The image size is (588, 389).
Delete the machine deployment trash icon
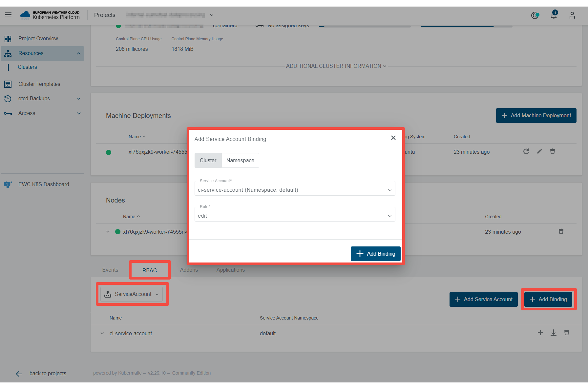click(553, 151)
